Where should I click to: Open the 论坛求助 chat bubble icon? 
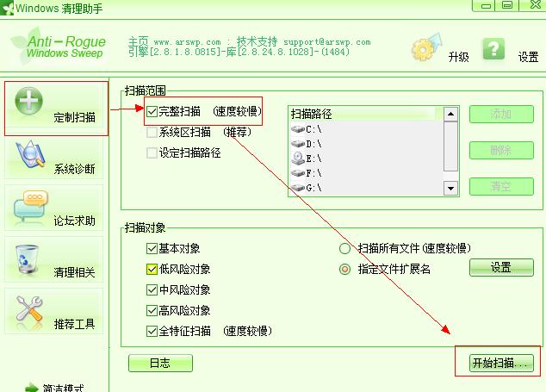pos(31,206)
